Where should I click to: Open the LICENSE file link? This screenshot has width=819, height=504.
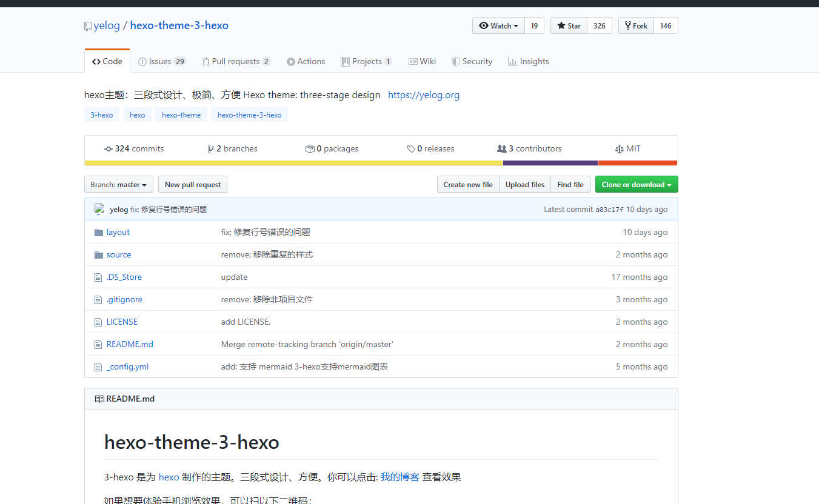pyautogui.click(x=122, y=322)
